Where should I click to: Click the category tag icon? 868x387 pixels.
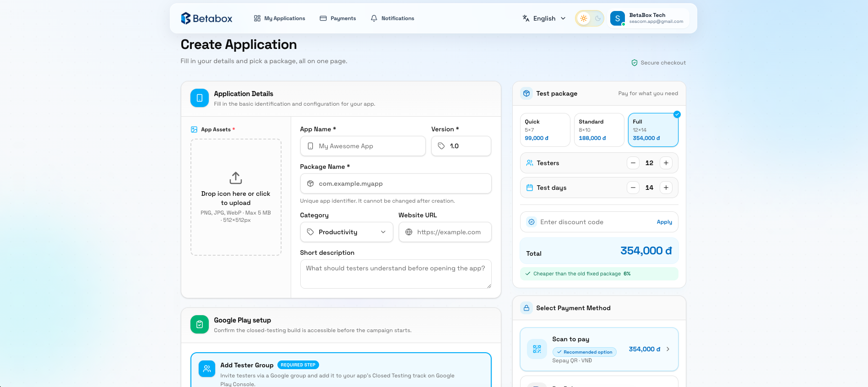pyautogui.click(x=310, y=232)
